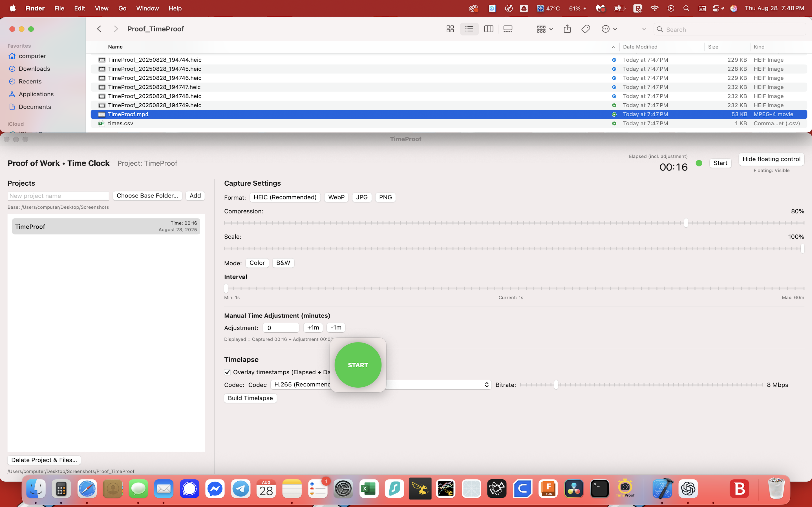Launch Terminal from the Dock
Image resolution: width=812 pixels, height=507 pixels.
coord(600,489)
